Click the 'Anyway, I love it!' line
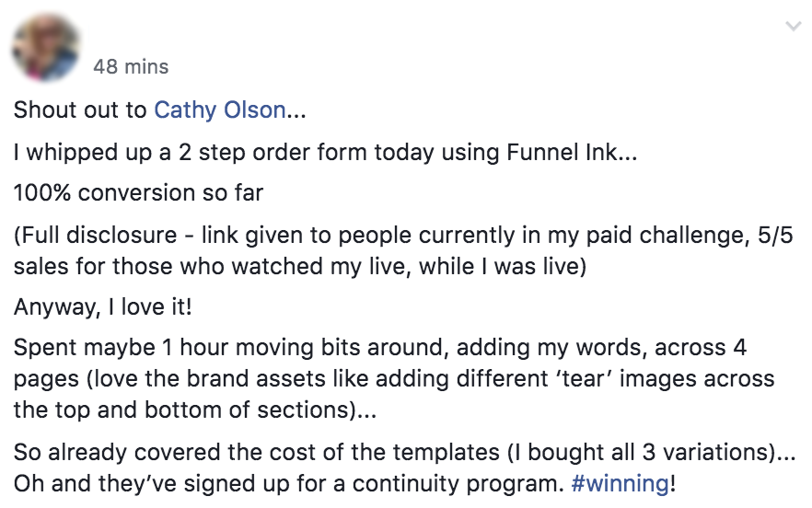 tap(101, 306)
